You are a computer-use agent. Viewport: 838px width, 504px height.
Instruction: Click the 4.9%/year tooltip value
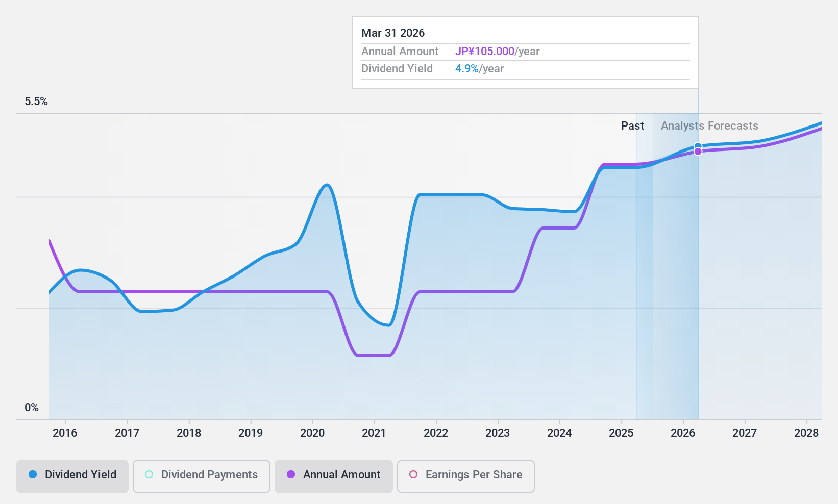click(x=479, y=69)
